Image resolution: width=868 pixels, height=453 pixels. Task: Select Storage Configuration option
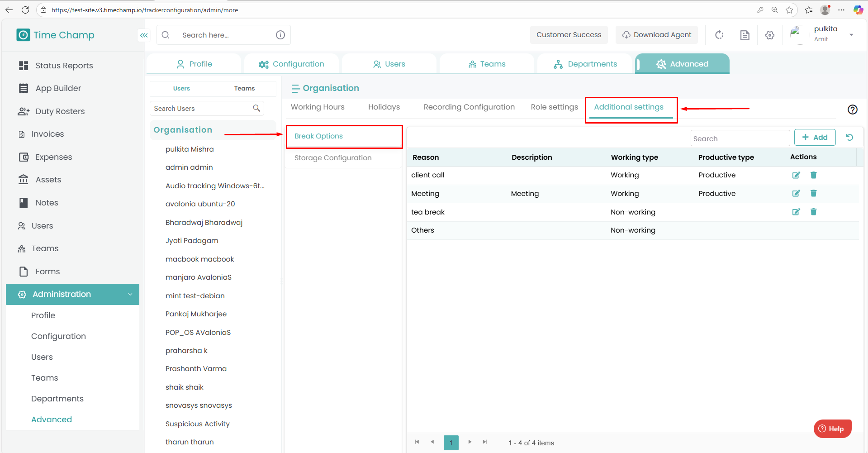[x=333, y=158]
